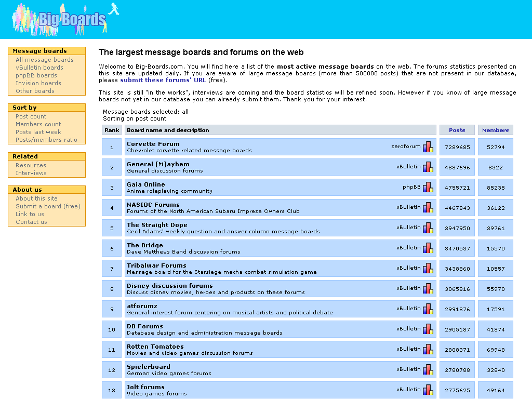The image size is (532, 399).
Task: Open Link to us page
Action: click(x=30, y=214)
